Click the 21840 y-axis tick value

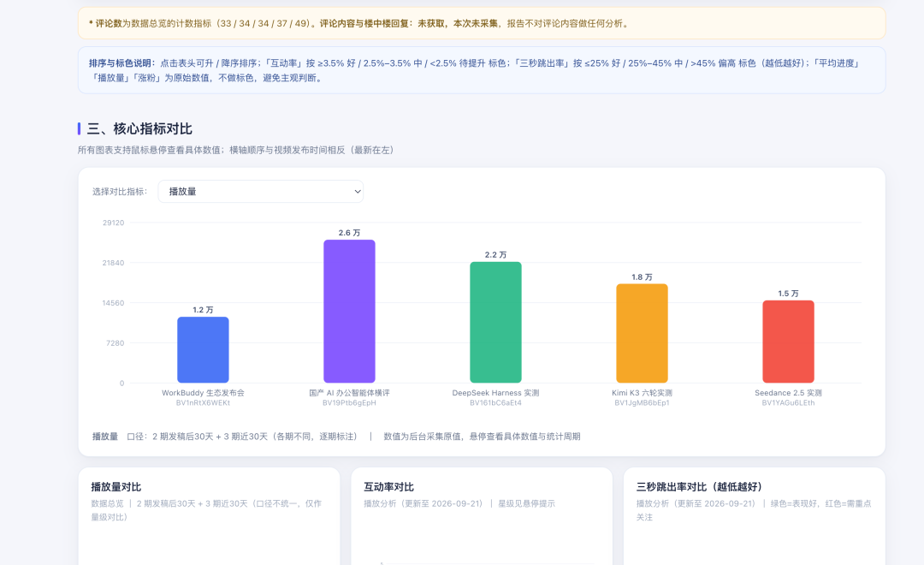click(113, 263)
